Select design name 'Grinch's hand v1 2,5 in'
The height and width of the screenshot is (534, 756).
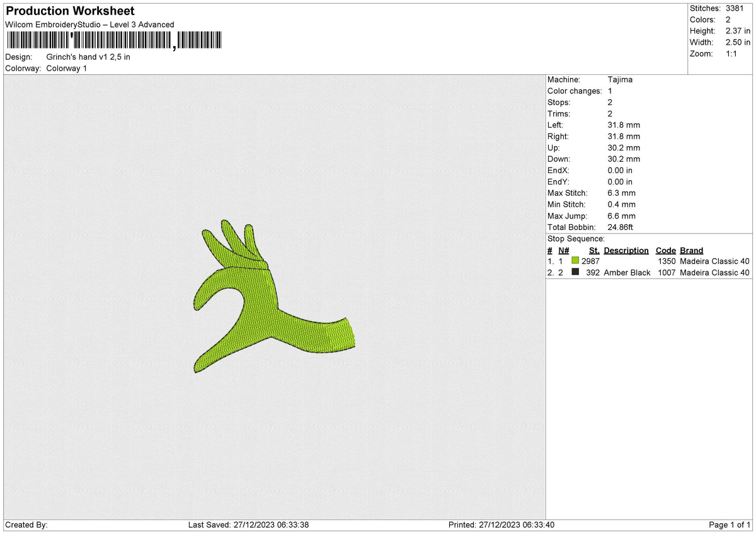coord(88,57)
